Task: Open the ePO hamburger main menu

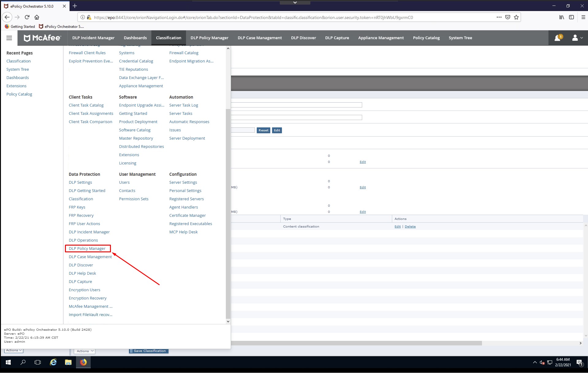Action: tap(9, 38)
